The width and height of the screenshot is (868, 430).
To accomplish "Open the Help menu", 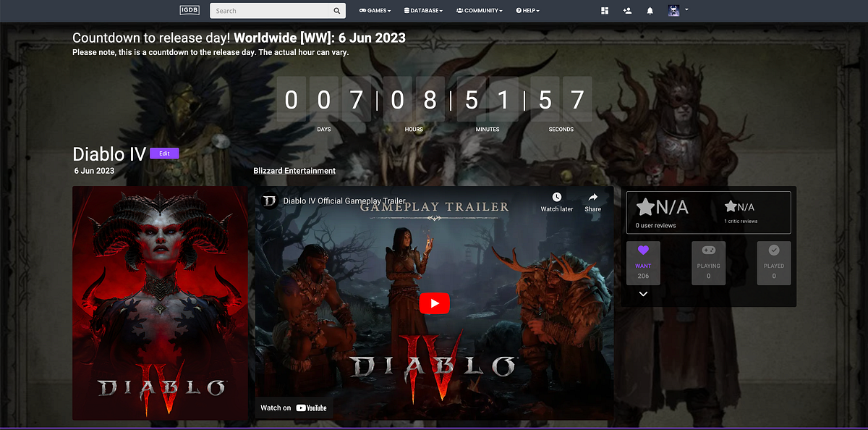I will point(527,10).
